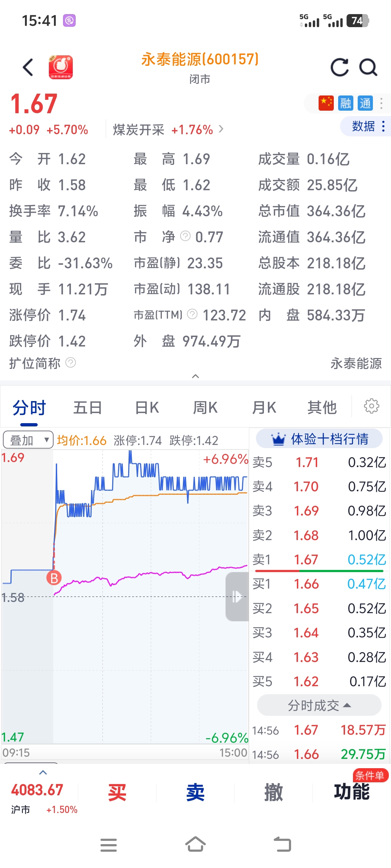Select the 卖1 1.67 order row
The width and height of the screenshot is (391, 868).
(x=319, y=559)
